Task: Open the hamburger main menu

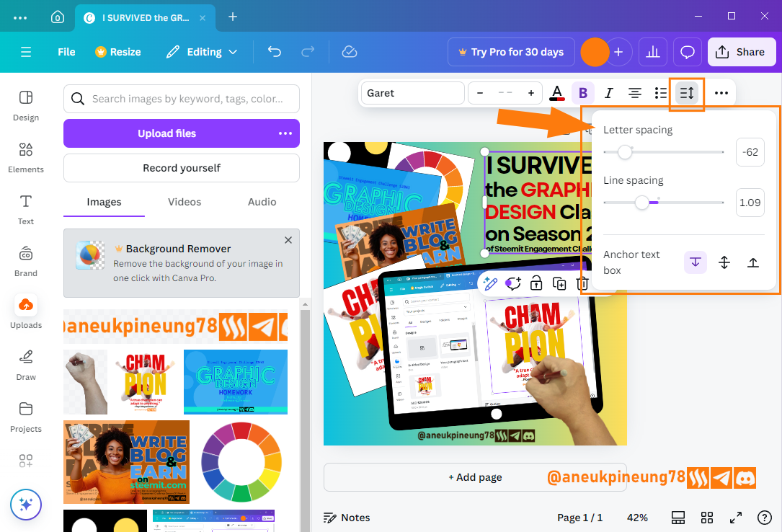Action: click(x=26, y=52)
